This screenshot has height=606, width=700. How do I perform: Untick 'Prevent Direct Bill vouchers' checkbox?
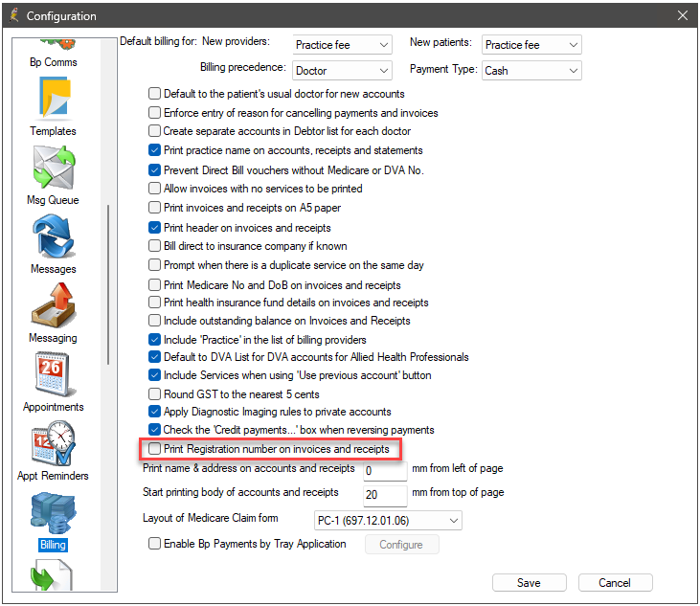point(154,170)
